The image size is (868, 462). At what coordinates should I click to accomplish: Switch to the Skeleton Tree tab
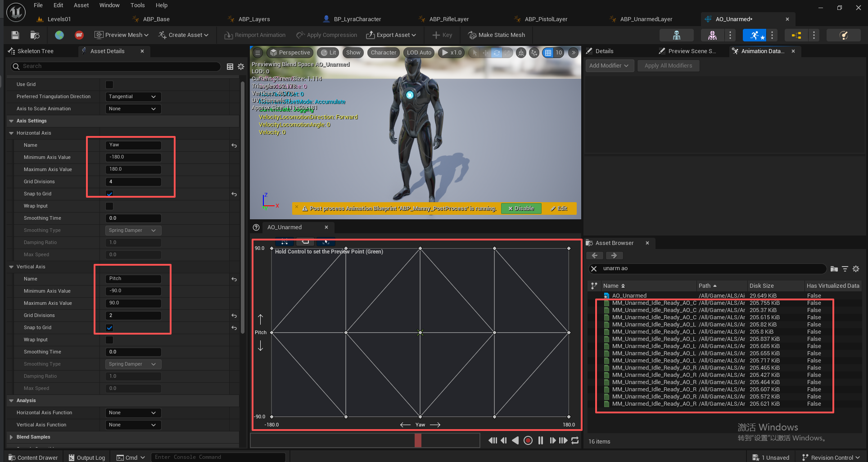(x=35, y=51)
